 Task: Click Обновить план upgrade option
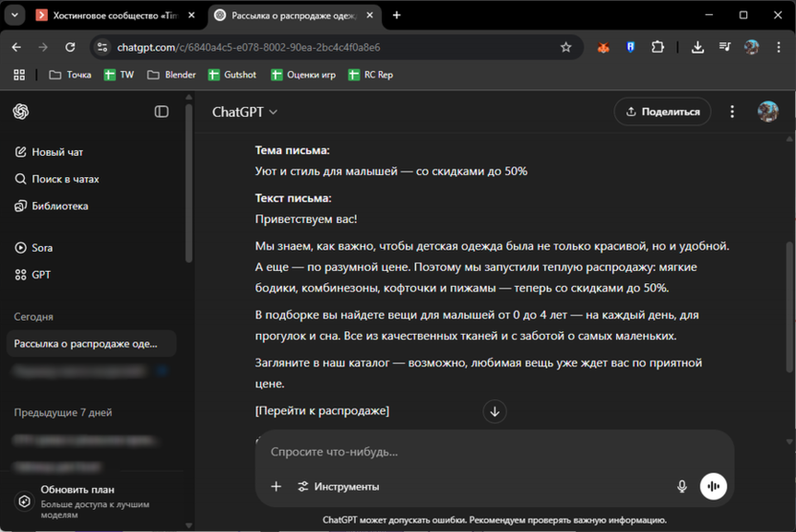point(92,501)
